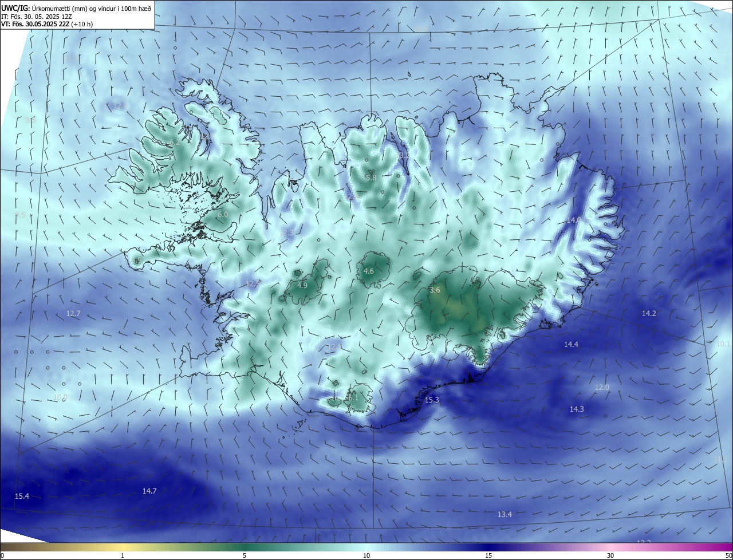This screenshot has width=733, height=560.
Task: Click the 8.5 value label
Action: click(20, 215)
